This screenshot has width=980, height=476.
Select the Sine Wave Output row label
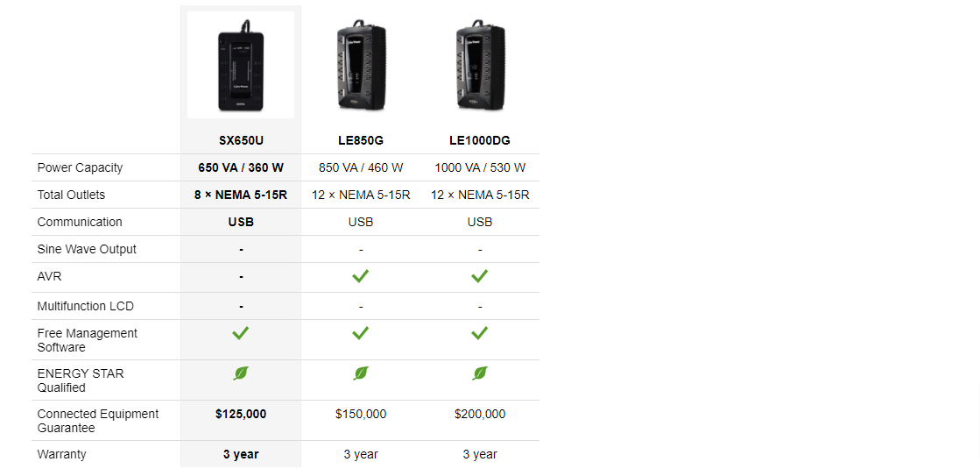click(87, 249)
